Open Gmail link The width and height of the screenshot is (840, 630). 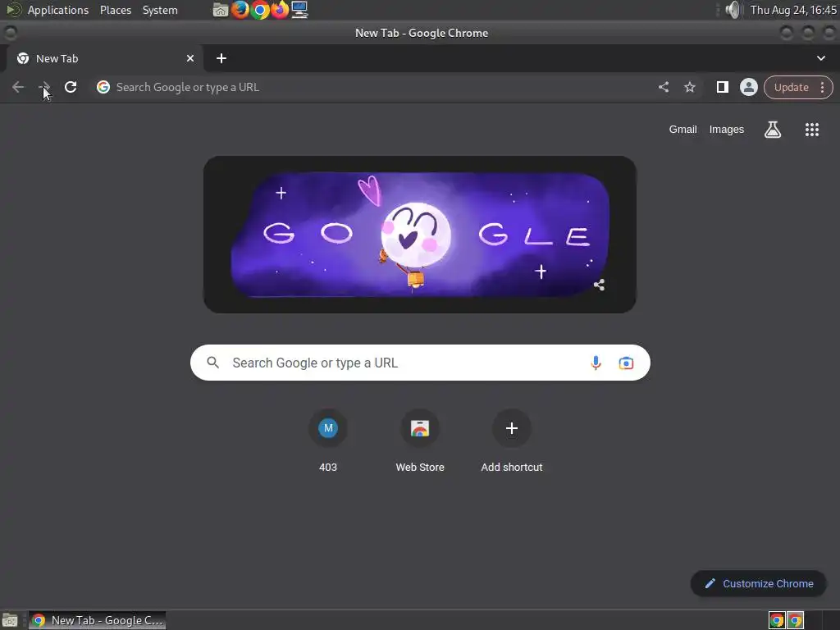[x=682, y=129]
